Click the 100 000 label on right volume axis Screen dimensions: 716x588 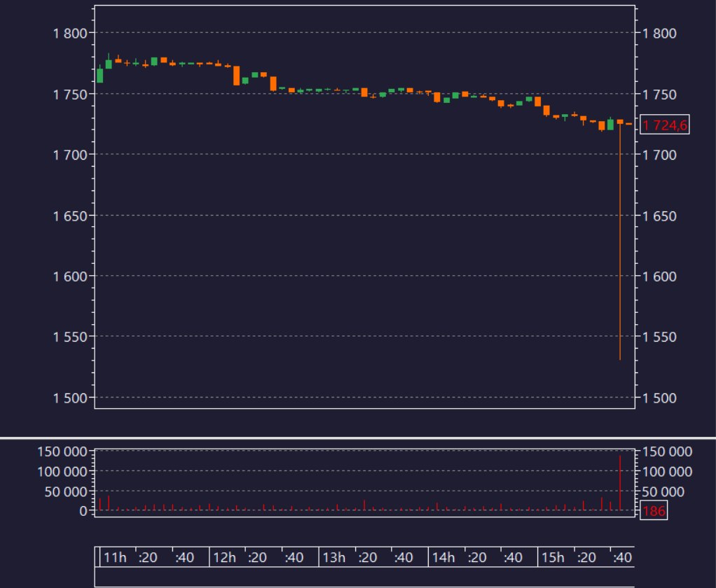[667, 472]
